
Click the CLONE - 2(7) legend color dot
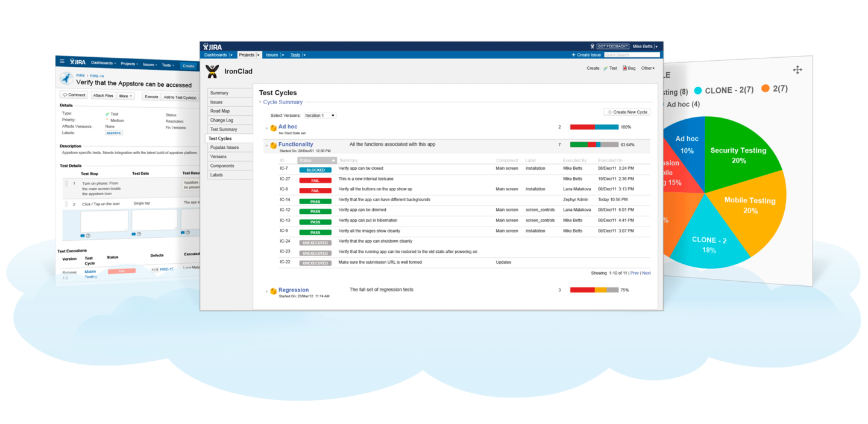coord(698,90)
